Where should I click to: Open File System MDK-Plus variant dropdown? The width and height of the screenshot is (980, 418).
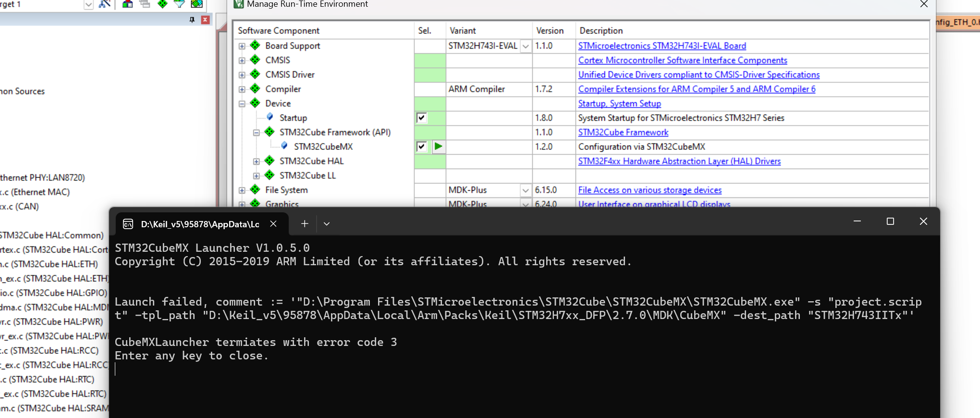tap(526, 190)
